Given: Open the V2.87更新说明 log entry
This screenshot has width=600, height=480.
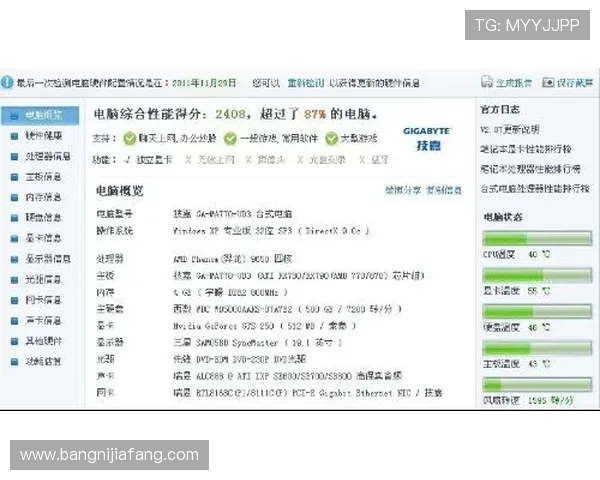Looking at the screenshot, I should pos(510,130).
